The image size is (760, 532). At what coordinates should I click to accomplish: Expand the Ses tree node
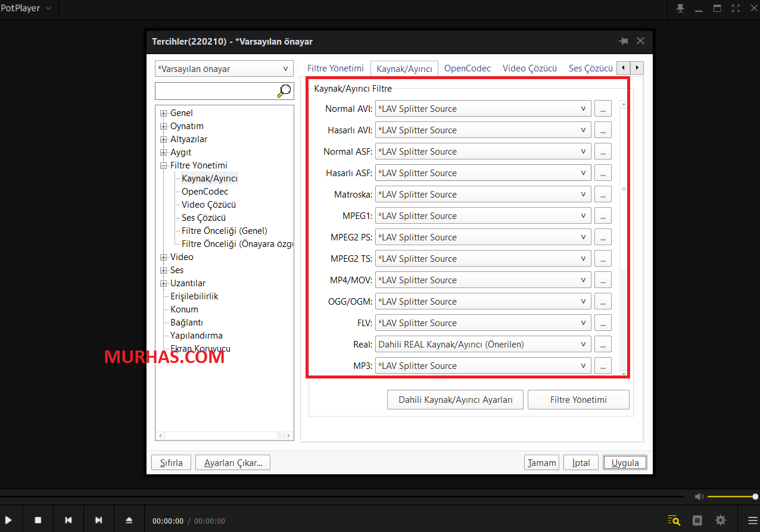coord(163,270)
